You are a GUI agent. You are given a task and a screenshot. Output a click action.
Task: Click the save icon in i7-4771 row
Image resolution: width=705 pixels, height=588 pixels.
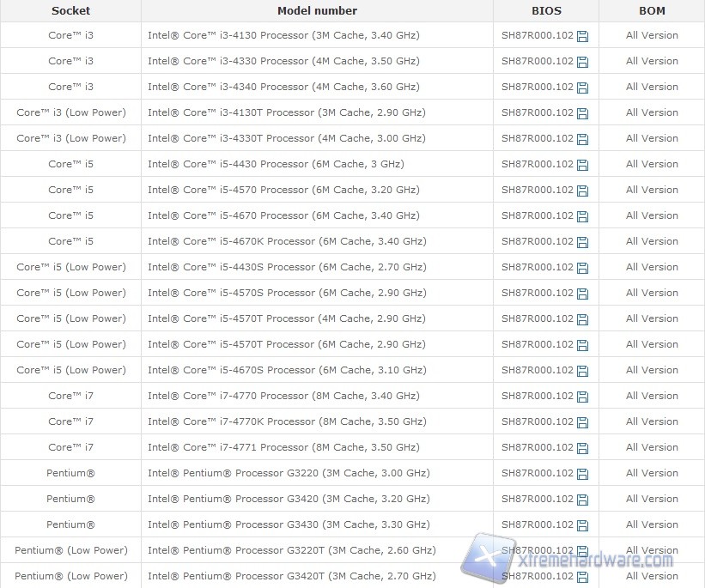pos(583,448)
